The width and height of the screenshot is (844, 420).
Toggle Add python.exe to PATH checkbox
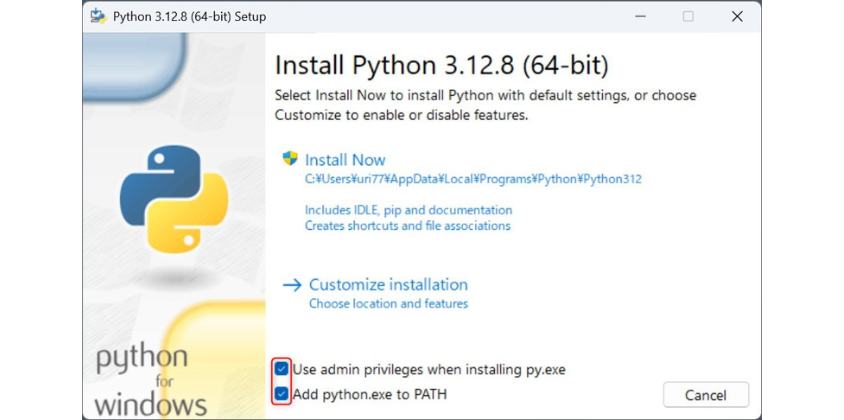tap(281, 394)
